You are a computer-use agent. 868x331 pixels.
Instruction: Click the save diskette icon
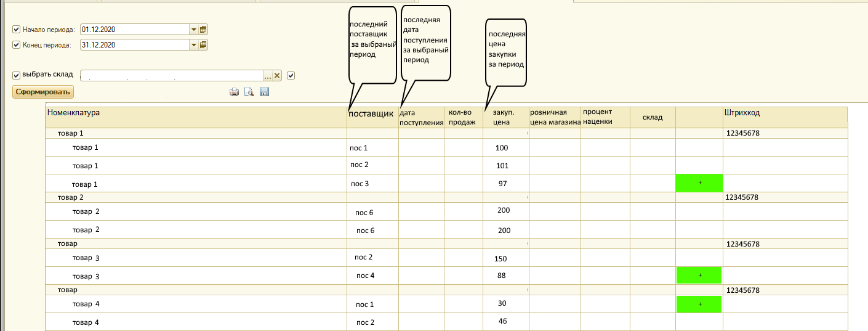265,92
